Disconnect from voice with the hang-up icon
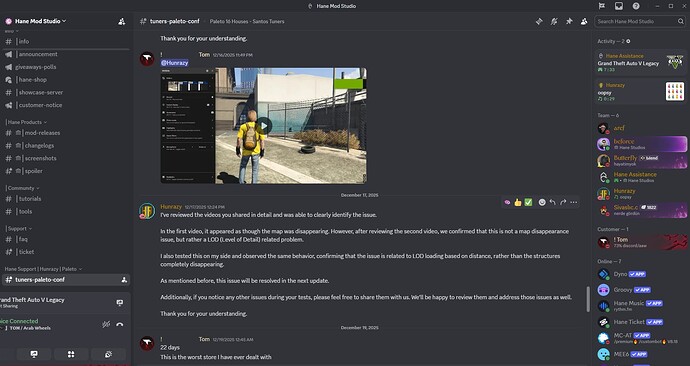The image size is (690, 366). (120, 325)
